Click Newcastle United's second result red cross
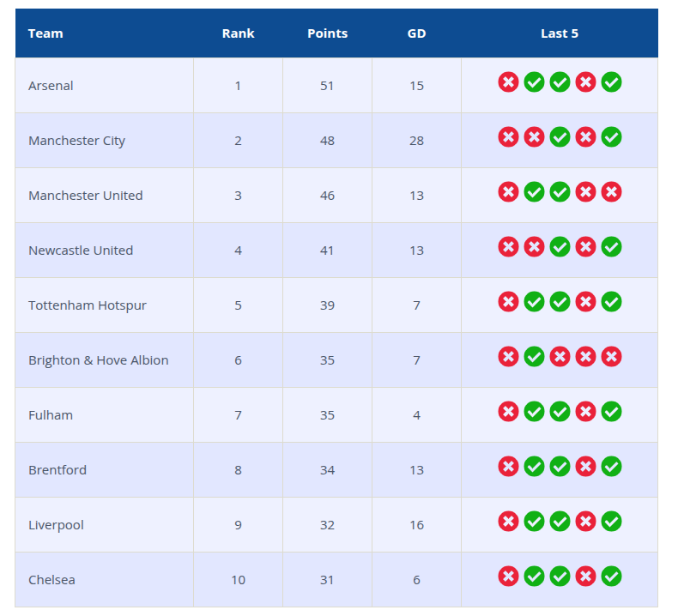 pyautogui.click(x=534, y=247)
